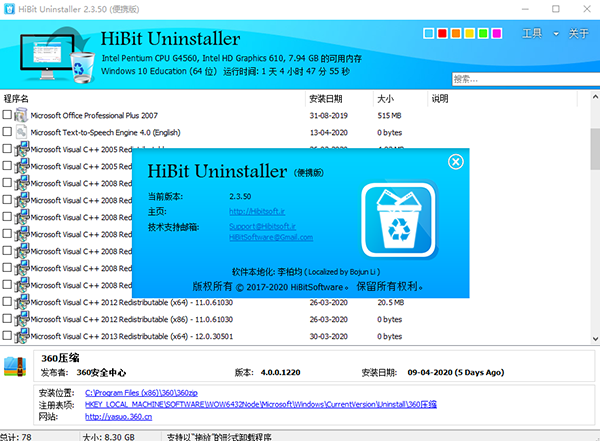Viewport: 600px width, 441px height.
Task: Click the 大小: 8.30 GB status bar entry
Action: [x=109, y=437]
